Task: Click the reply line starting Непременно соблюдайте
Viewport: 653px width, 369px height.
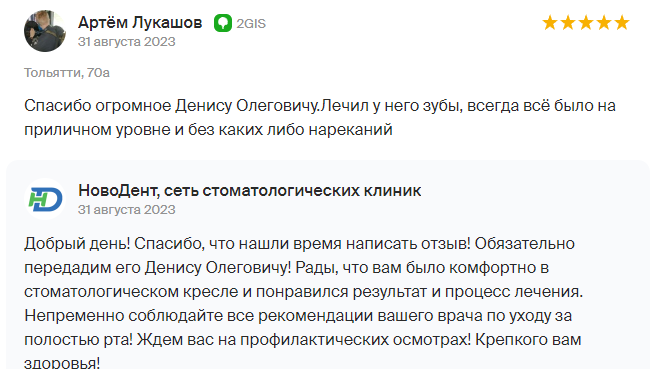Action: click(x=298, y=316)
